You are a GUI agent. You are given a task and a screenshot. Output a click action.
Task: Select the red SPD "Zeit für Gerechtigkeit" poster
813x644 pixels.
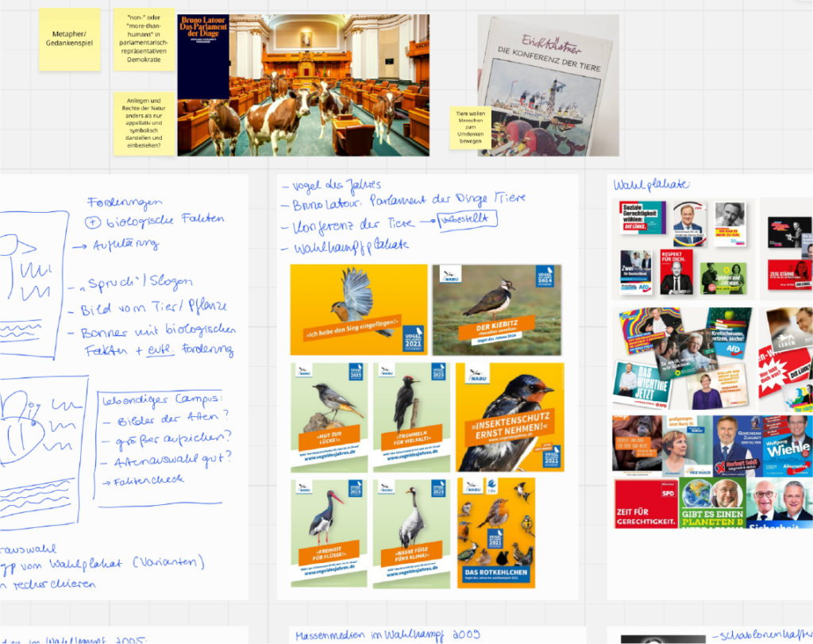click(645, 503)
